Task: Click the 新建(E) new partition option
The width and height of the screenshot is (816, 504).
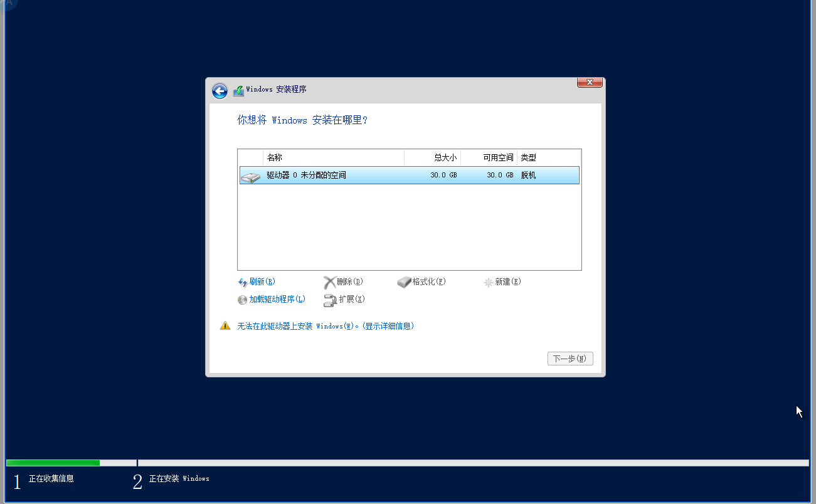Action: 508,282
